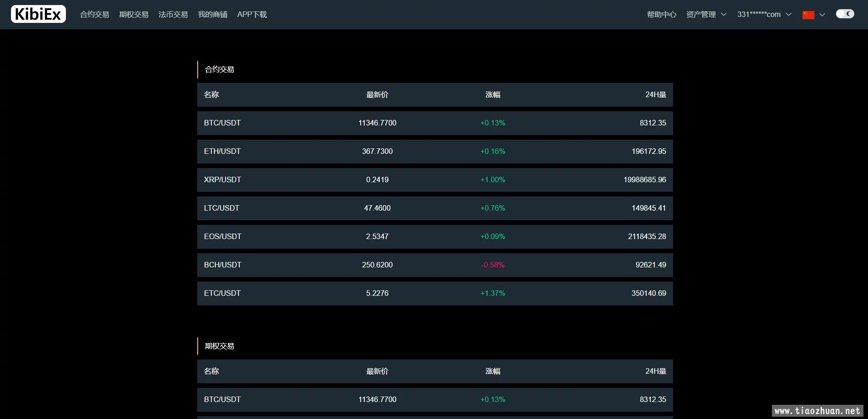The height and width of the screenshot is (419, 868).
Task: Expand the 资产管理 dropdown arrow
Action: [724, 15]
